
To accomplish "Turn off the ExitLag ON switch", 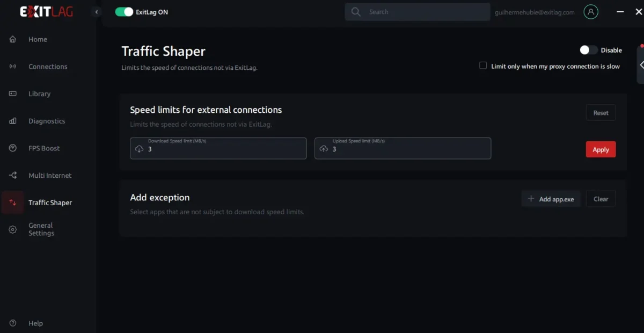I will pyautogui.click(x=124, y=12).
